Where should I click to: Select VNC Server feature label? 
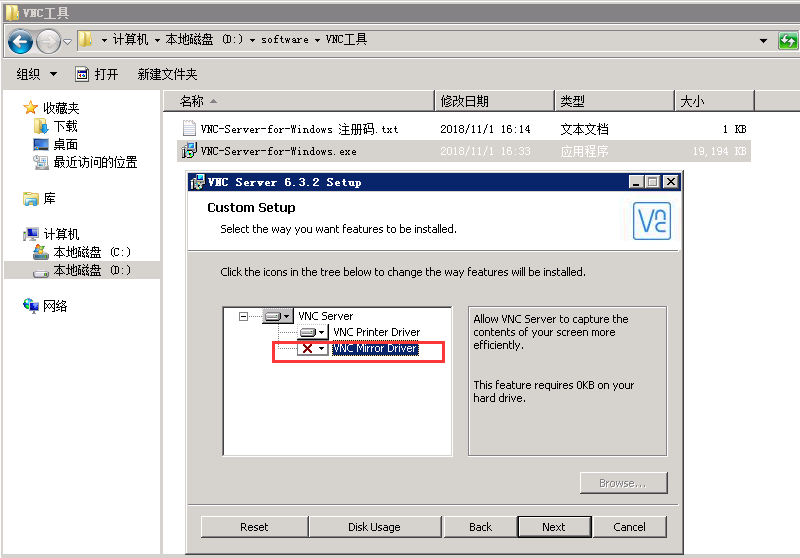[x=326, y=316]
